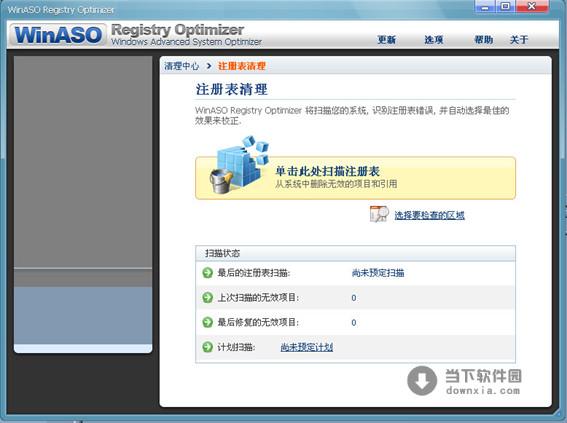Select the 最后修复的无效项目 label
The height and width of the screenshot is (423, 567).
click(x=258, y=322)
